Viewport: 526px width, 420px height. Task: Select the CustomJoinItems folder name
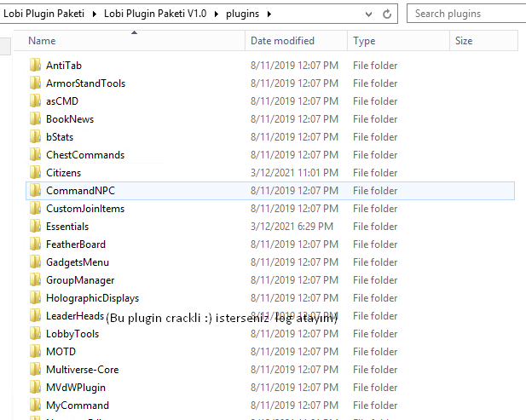pyautogui.click(x=85, y=209)
